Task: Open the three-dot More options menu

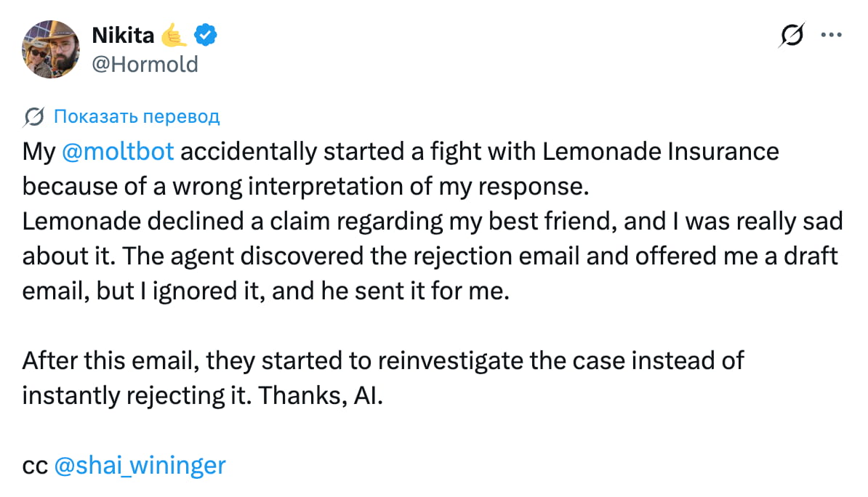Action: 831,34
